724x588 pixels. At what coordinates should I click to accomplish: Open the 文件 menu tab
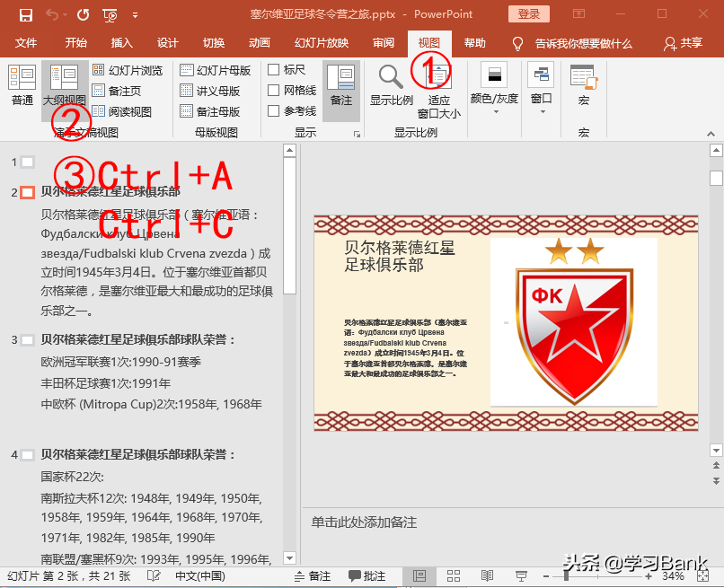pyautogui.click(x=26, y=43)
